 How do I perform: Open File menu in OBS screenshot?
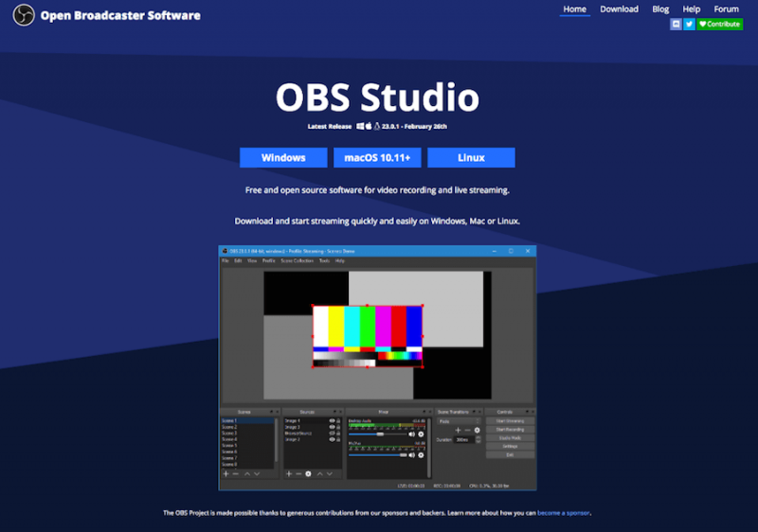click(226, 260)
